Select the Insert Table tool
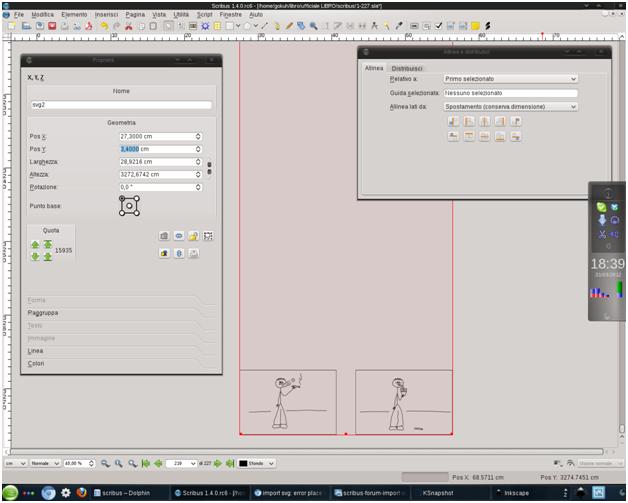Image resolution: width=628 pixels, height=503 pixels. point(217,26)
